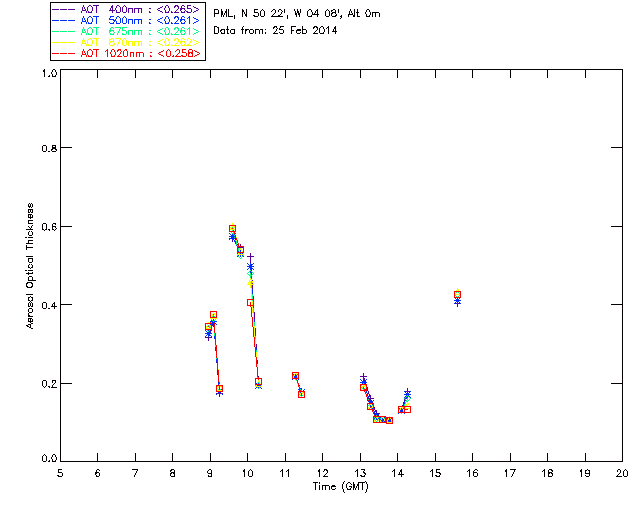Click the lowest data marker near 13.8 GMT
640x512 pixels.
coord(389,420)
